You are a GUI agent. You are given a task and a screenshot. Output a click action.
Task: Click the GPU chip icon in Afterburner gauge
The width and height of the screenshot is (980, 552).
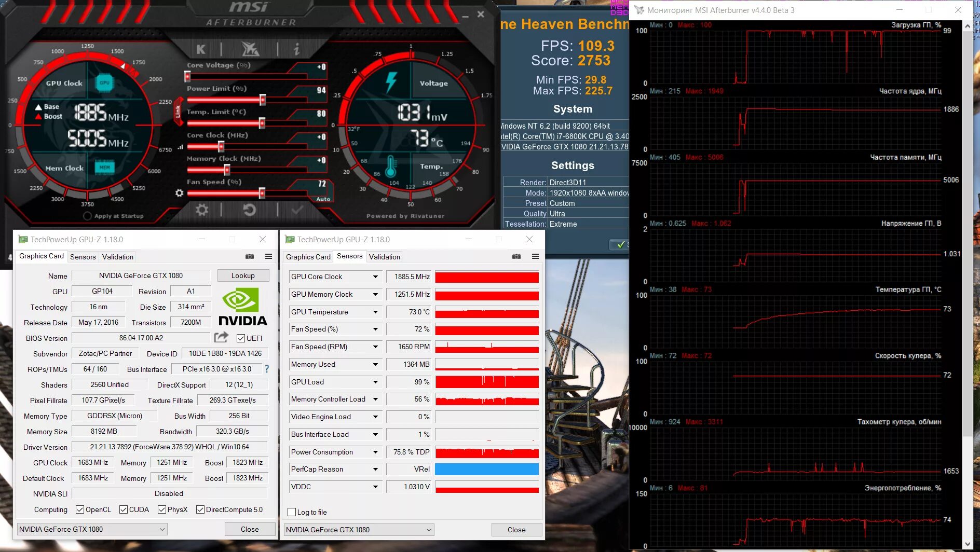105,82
